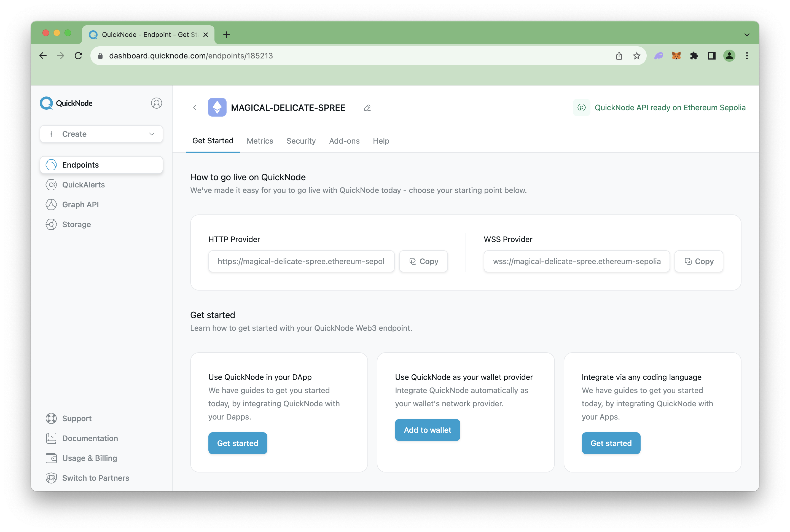Screen dimensions: 790x532
Task: Click the share page icon
Action: 619,56
